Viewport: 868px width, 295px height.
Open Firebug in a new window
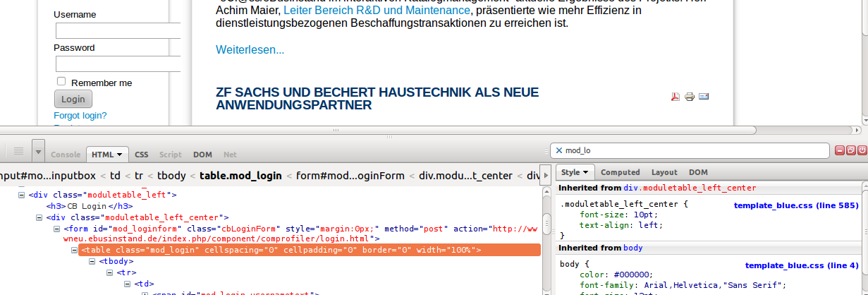click(x=850, y=150)
